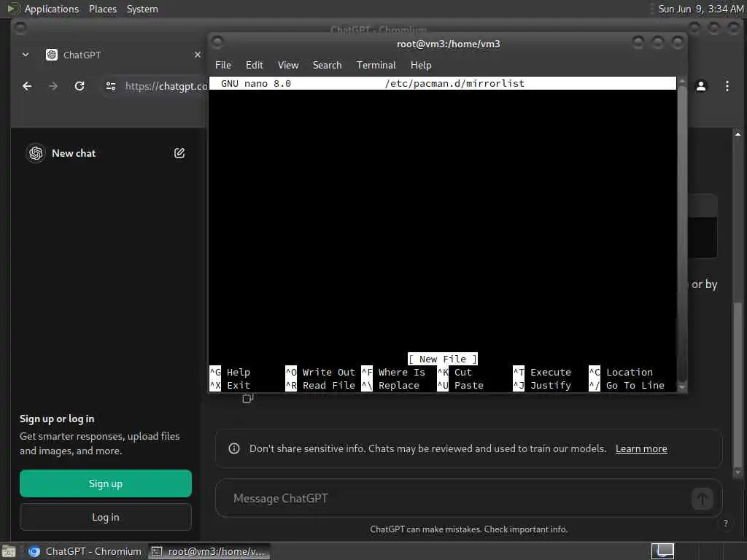Open the System menu in top panel
Screen dimensions: 747x560
[142, 9]
